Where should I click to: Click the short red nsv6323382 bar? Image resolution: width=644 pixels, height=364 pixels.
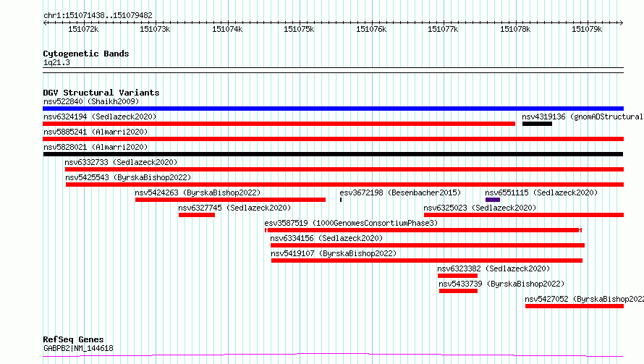tap(457, 276)
